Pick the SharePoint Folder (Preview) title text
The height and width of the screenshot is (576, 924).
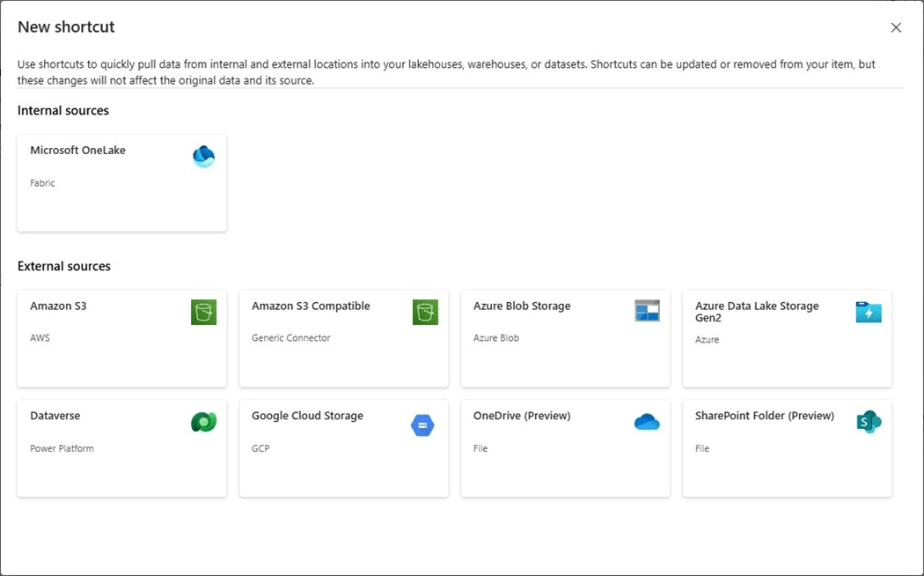[765, 416]
